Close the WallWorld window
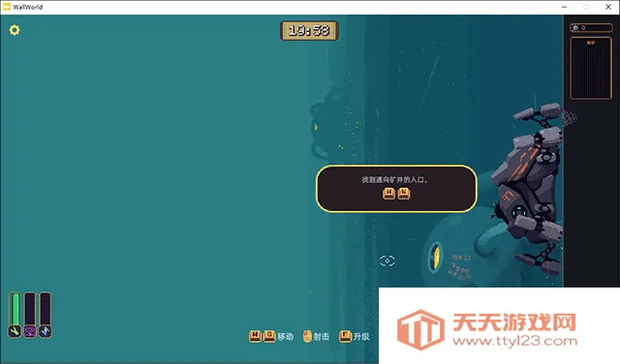Viewport: 620px width, 364px height. tap(608, 7)
